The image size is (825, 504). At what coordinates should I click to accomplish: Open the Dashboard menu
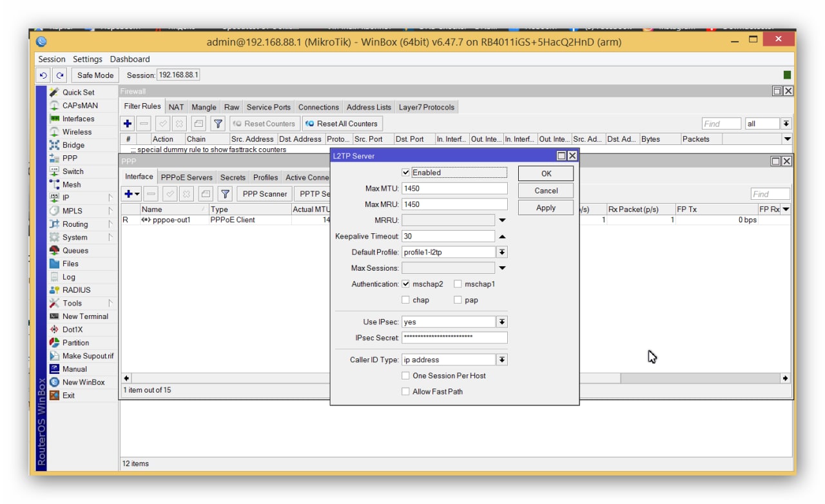coord(130,59)
